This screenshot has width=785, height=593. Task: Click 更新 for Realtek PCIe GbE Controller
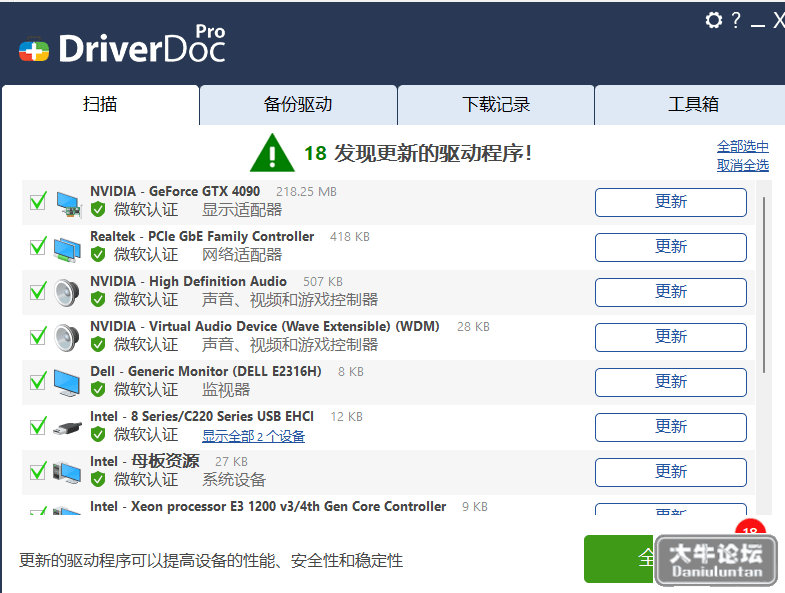pos(671,247)
